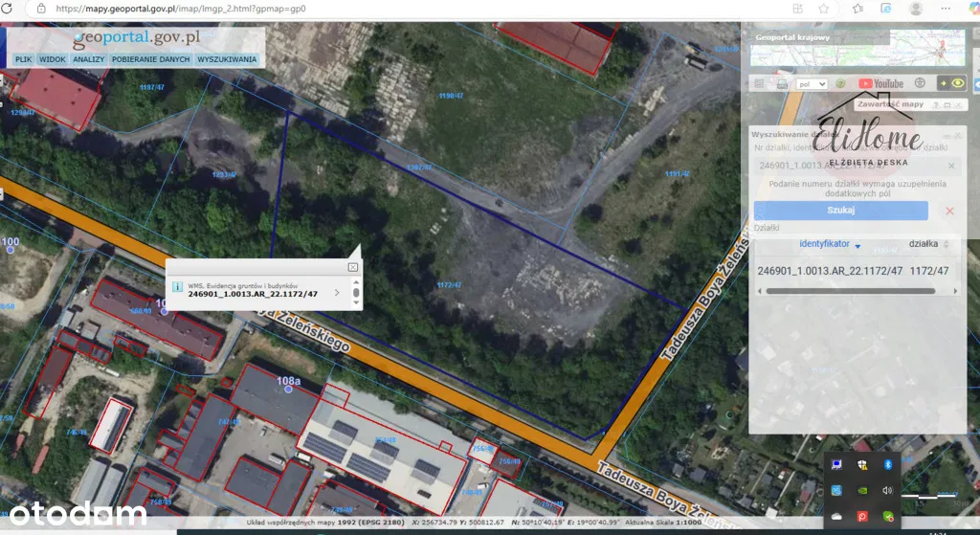This screenshot has height=535, width=980.
Task: Sort results by identyfikator column arrow
Action: coord(857,246)
